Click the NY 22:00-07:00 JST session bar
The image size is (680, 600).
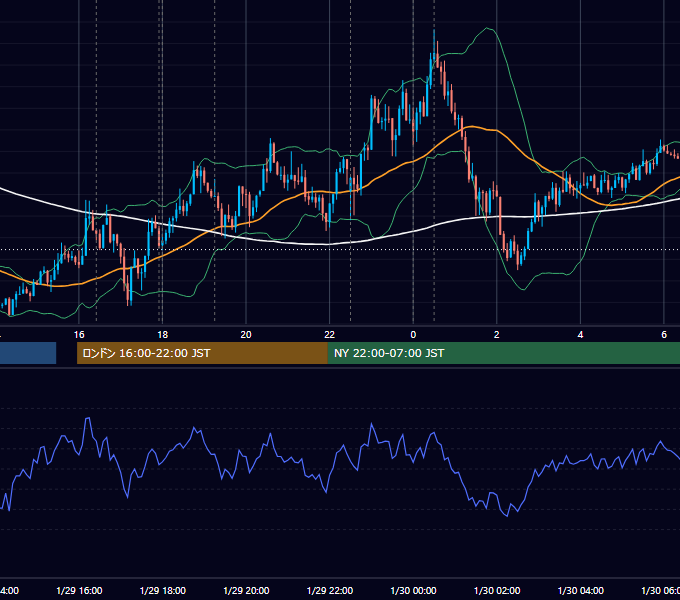503,353
